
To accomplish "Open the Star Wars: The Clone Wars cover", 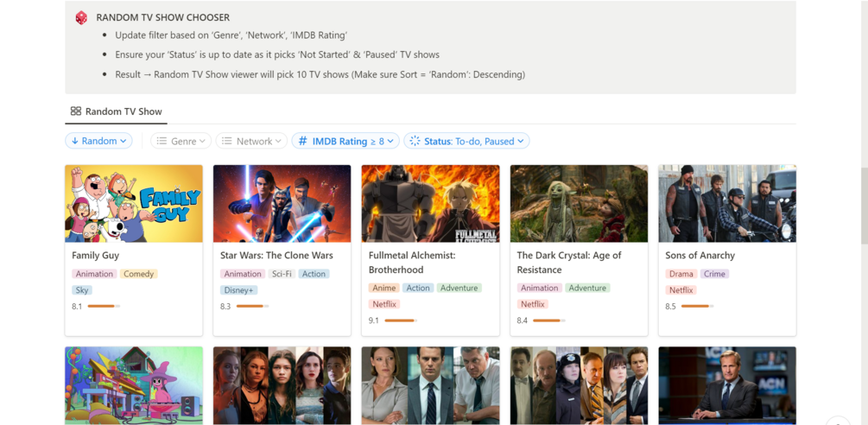I will (x=282, y=203).
